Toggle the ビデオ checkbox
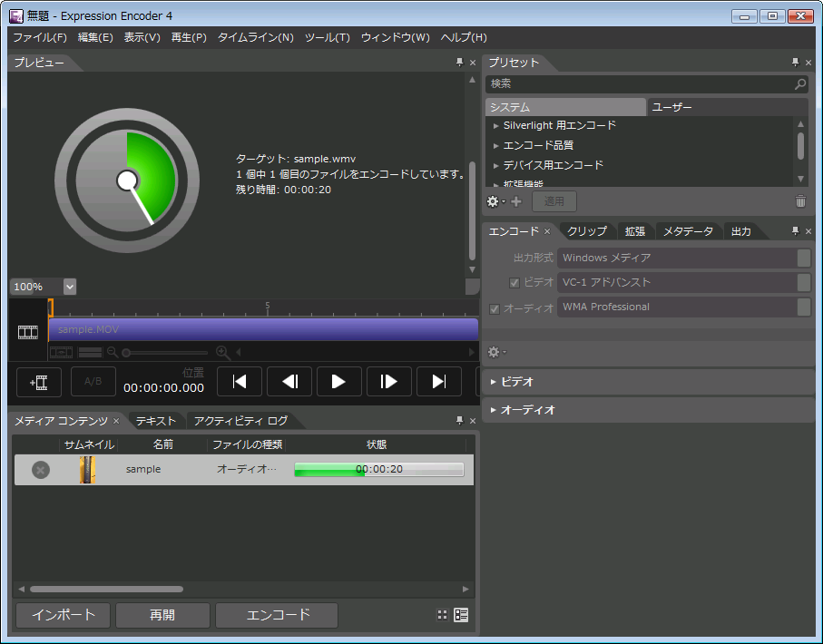Viewport: 823px width, 644px height. pos(514,283)
